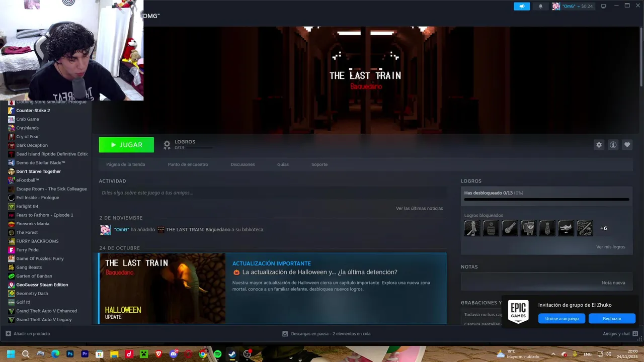
Task: Open the Punto de encuentro tab
Action: point(188,164)
